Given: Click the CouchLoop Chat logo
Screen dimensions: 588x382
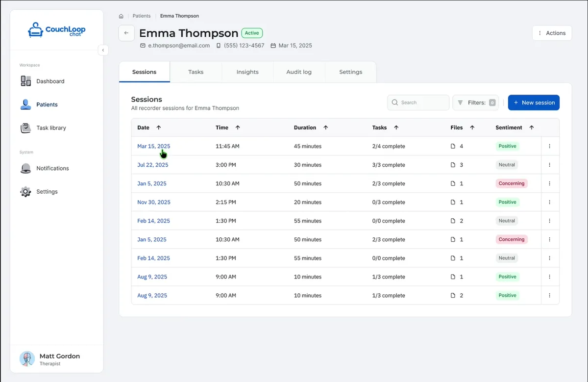Looking at the screenshot, I should point(56,30).
